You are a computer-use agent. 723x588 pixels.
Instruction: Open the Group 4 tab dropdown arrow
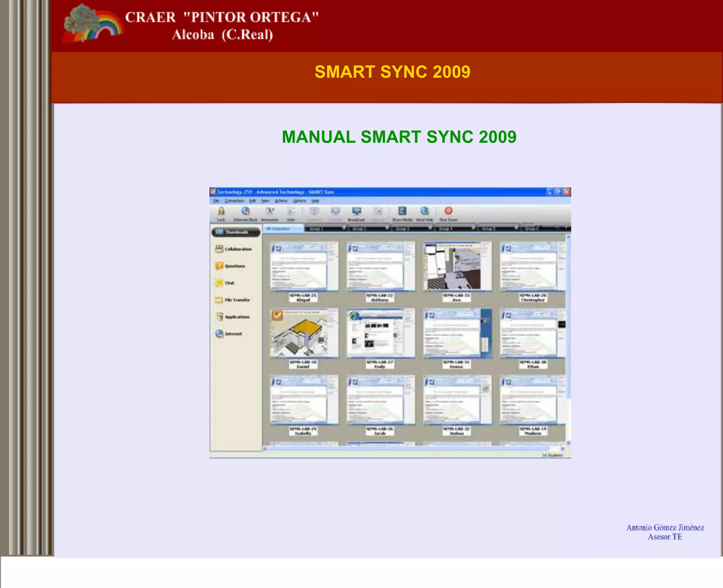pos(473,228)
